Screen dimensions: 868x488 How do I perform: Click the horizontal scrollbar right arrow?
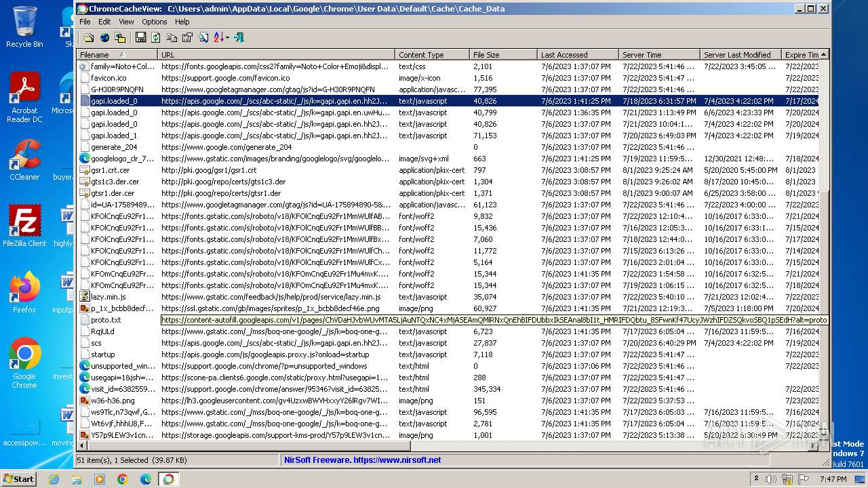(814, 445)
